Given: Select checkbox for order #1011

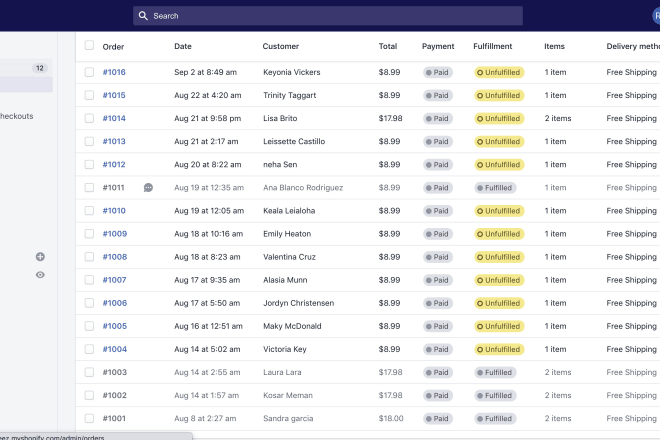Looking at the screenshot, I should (x=89, y=187).
